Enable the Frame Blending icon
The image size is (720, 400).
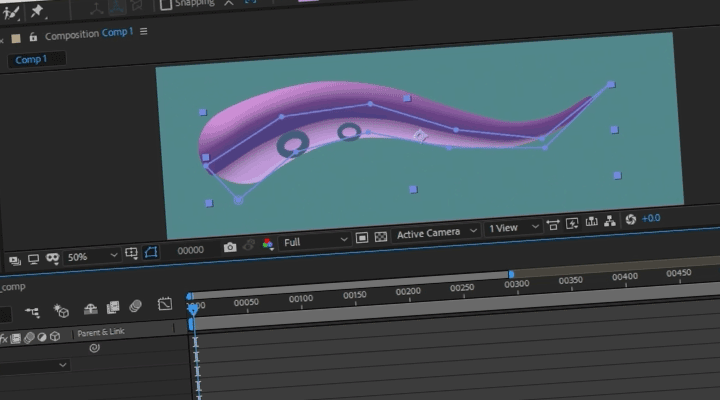[113, 307]
